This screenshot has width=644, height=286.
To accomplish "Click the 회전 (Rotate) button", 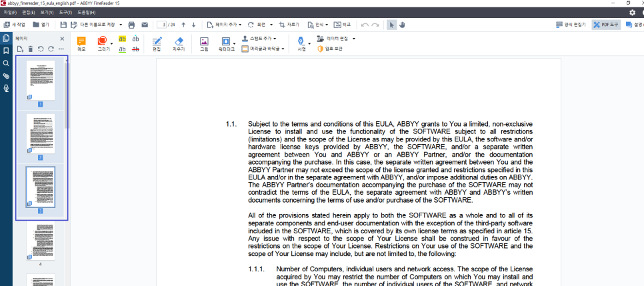I will click(257, 25).
